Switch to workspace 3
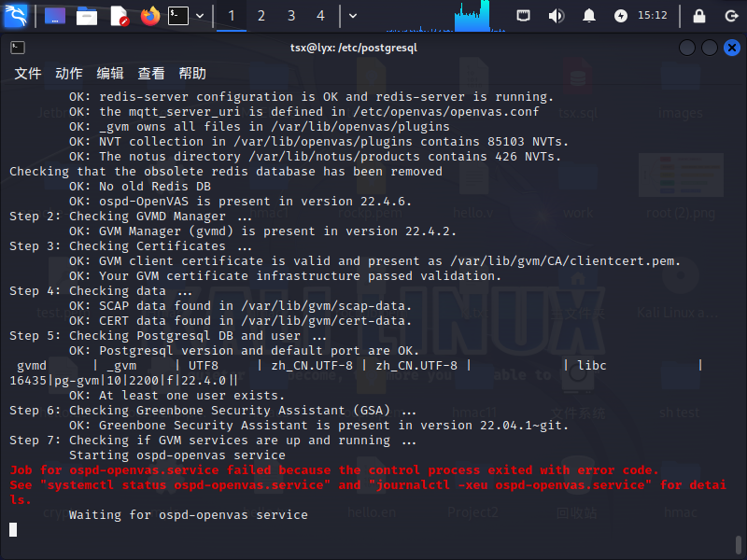747x560 pixels. (x=291, y=16)
